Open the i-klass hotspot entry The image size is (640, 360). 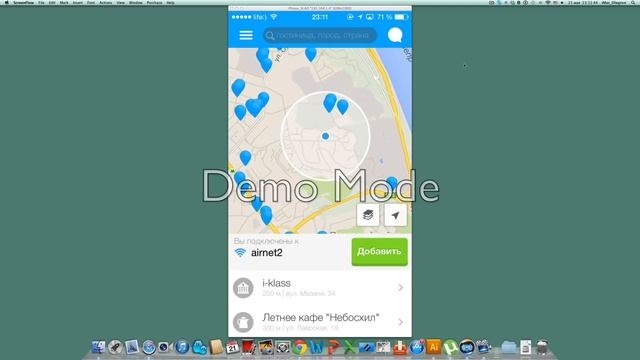[320, 287]
